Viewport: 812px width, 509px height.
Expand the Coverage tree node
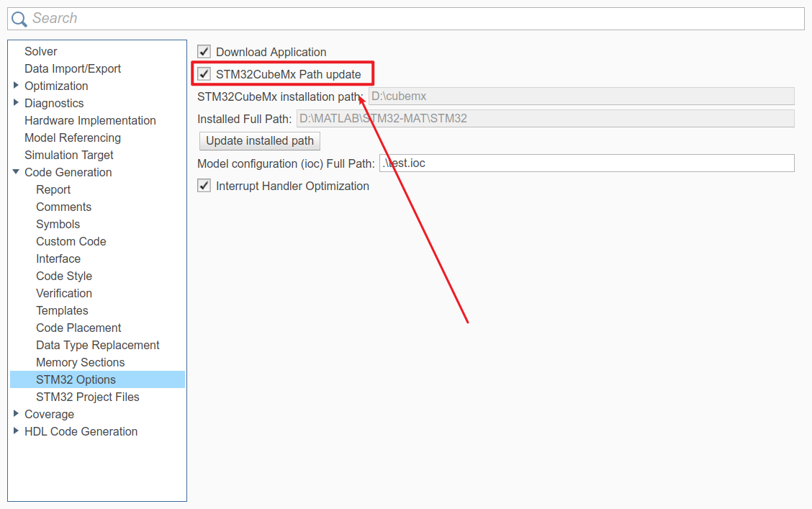[x=16, y=414]
